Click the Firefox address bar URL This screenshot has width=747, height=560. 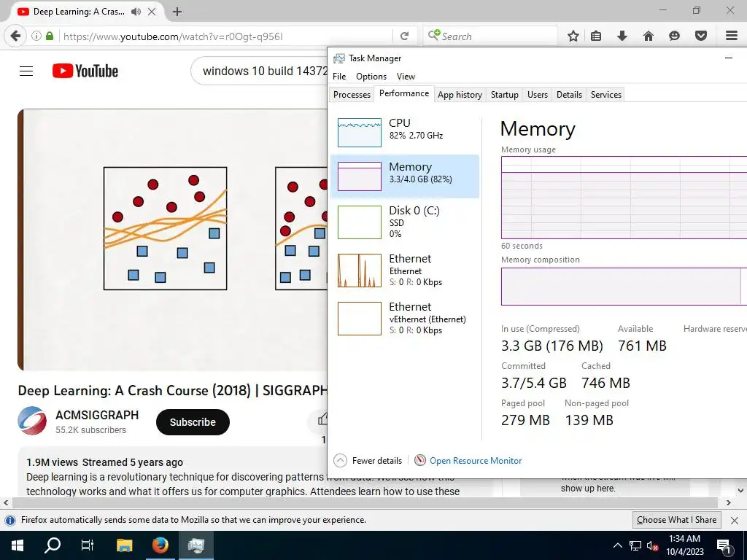[173, 36]
